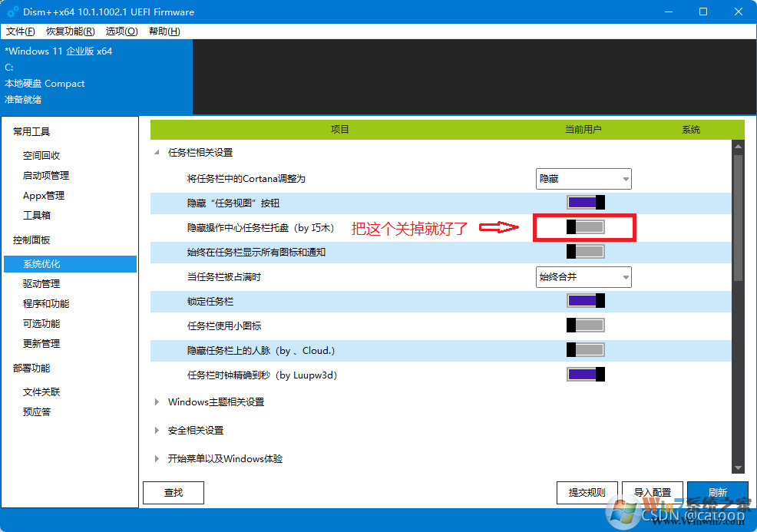Viewport: 757px width, 532px height.
Task: Open 可选功能 in sidebar
Action: [x=41, y=323]
